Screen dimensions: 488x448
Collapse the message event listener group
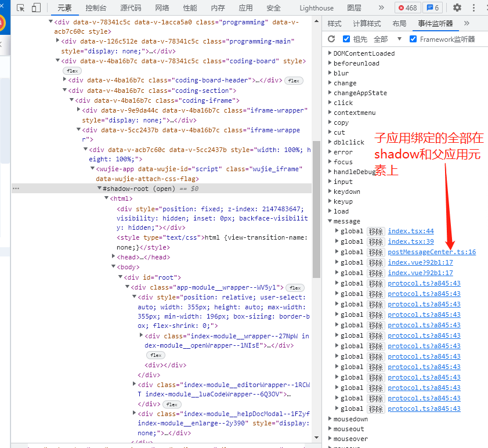coord(330,221)
